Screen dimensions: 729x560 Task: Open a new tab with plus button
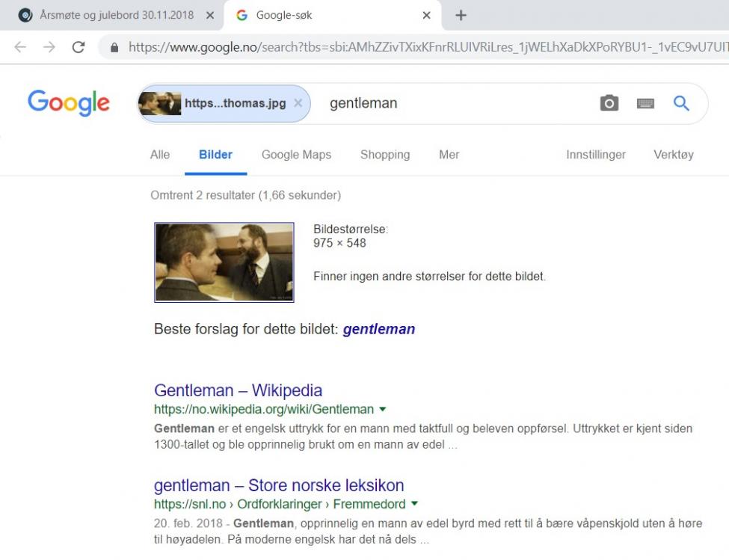point(461,16)
